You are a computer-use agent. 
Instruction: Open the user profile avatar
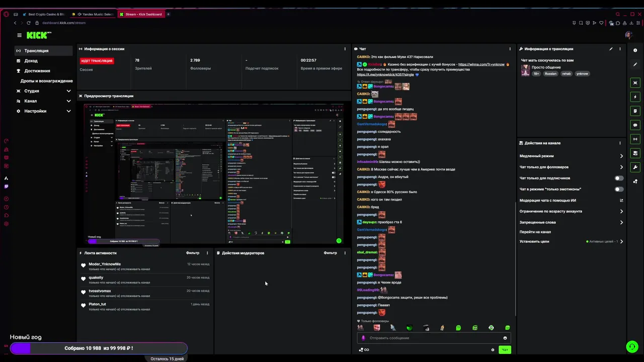(628, 35)
